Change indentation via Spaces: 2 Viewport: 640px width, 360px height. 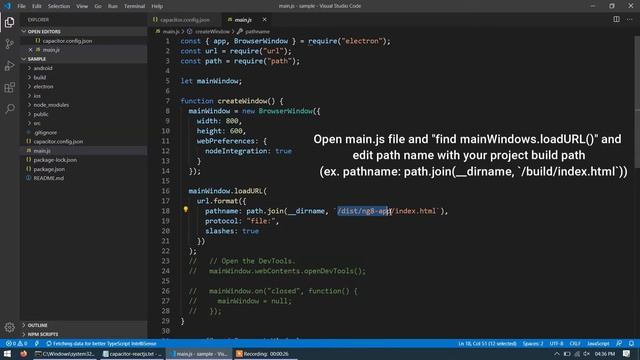pyautogui.click(x=533, y=344)
